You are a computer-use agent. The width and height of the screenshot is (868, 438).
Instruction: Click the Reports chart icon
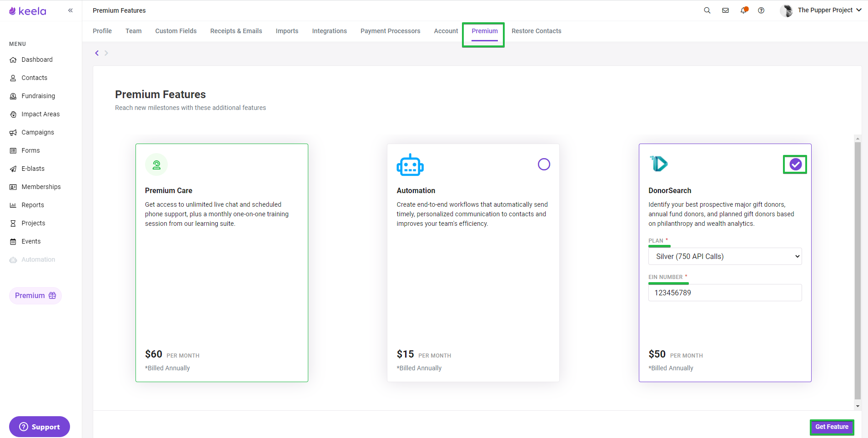(x=13, y=205)
